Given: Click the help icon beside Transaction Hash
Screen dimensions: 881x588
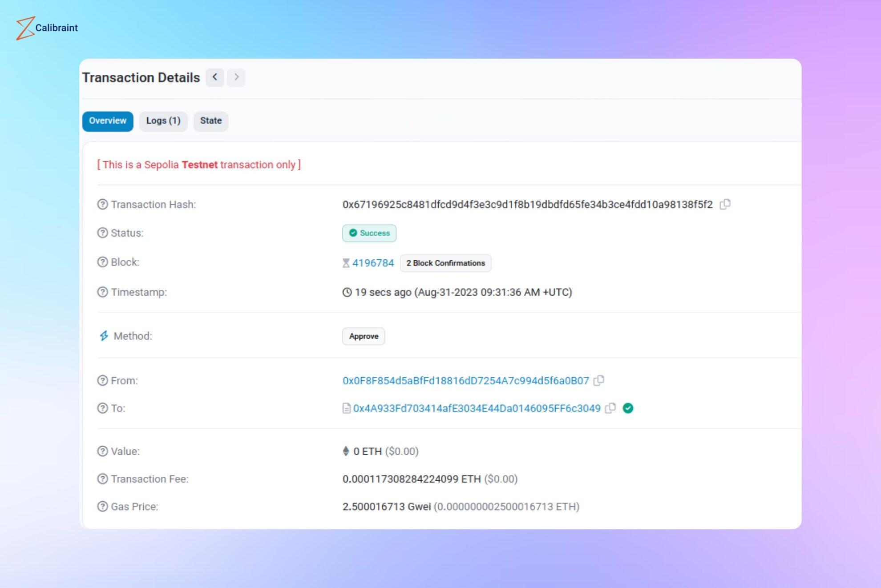Looking at the screenshot, I should point(102,204).
